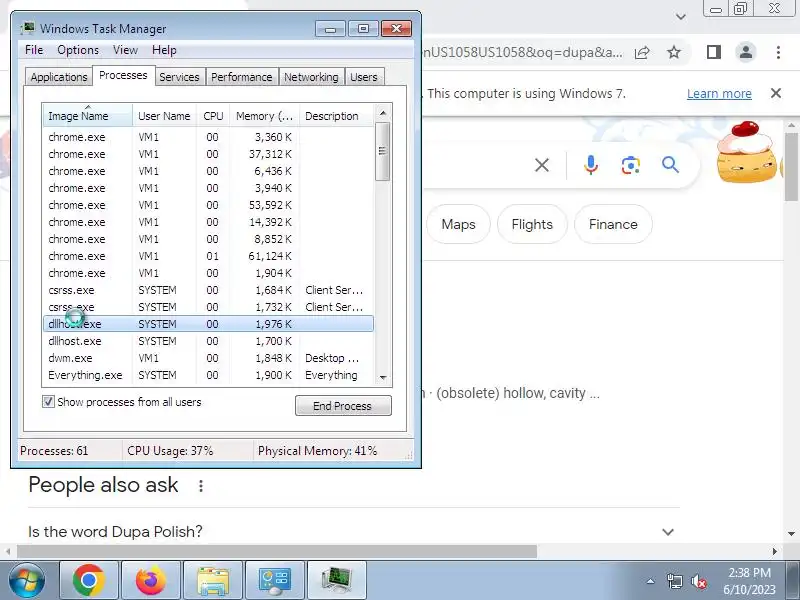Select dllhost.exe row using 1,700 K
Viewport: 800px width, 600px height.
pyautogui.click(x=208, y=341)
